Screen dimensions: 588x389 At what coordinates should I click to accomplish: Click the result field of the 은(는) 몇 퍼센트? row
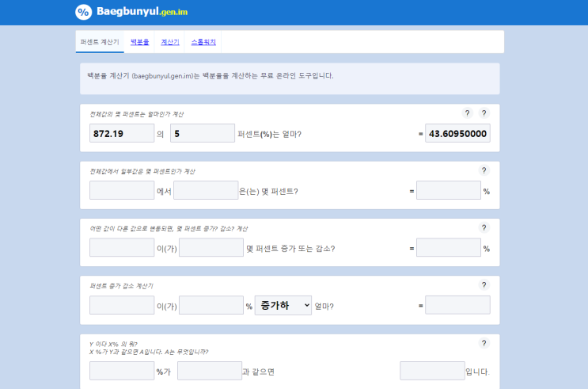click(x=449, y=190)
